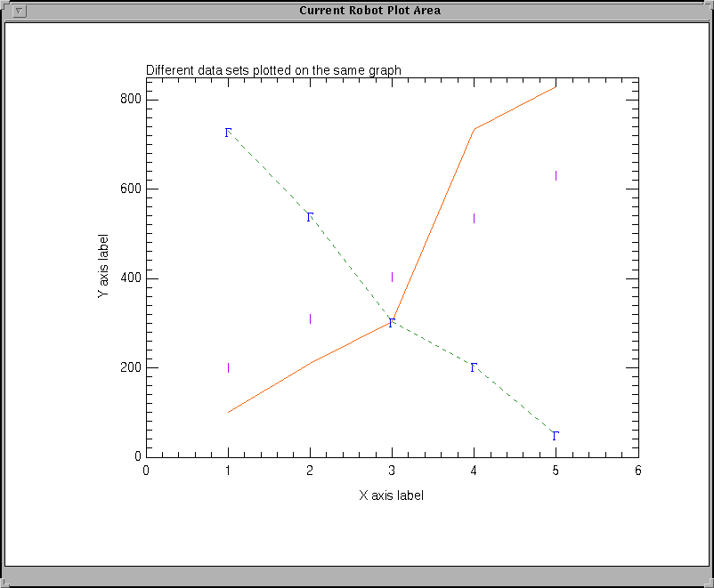Click the orange line's start point at x=1
Image resolution: width=714 pixels, height=588 pixels.
(x=229, y=412)
